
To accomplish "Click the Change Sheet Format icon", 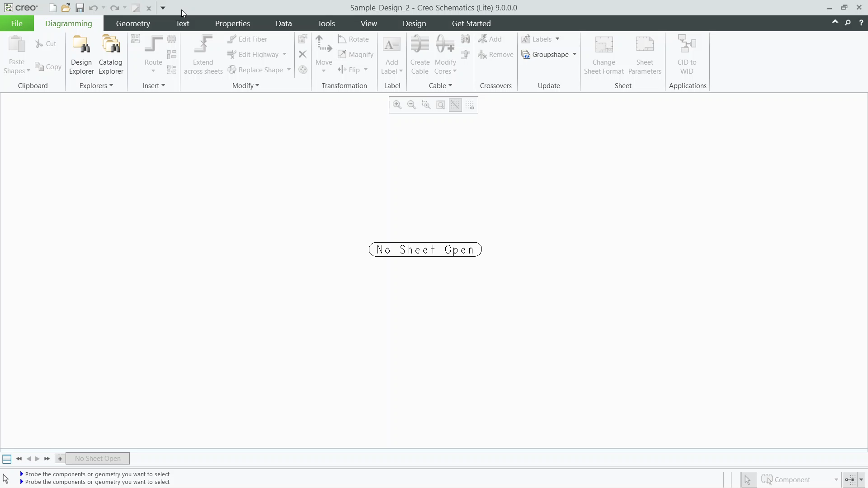I will point(604,55).
